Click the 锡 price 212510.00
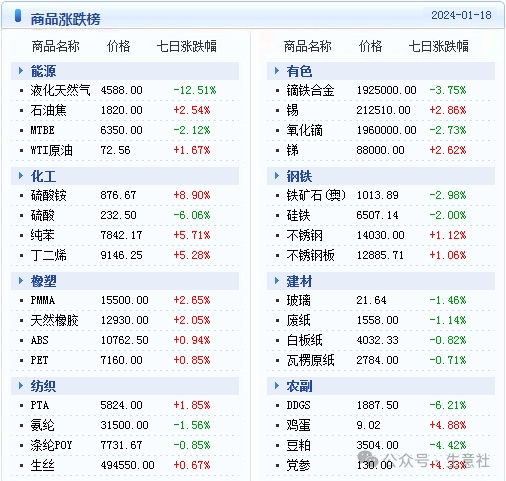 click(x=383, y=110)
